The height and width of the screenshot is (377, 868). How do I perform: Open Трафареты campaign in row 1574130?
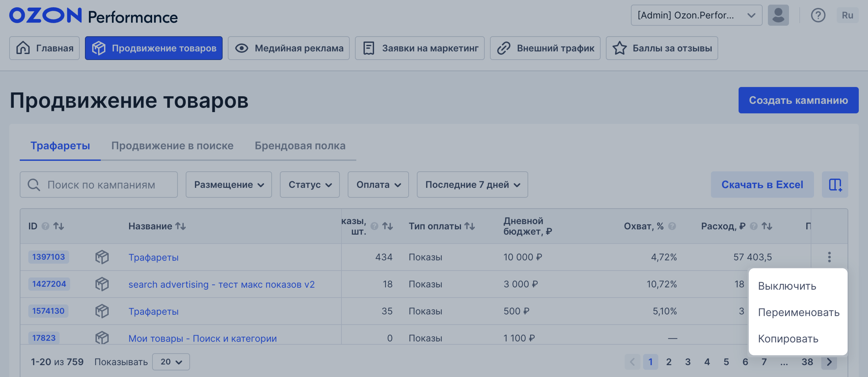(x=153, y=311)
